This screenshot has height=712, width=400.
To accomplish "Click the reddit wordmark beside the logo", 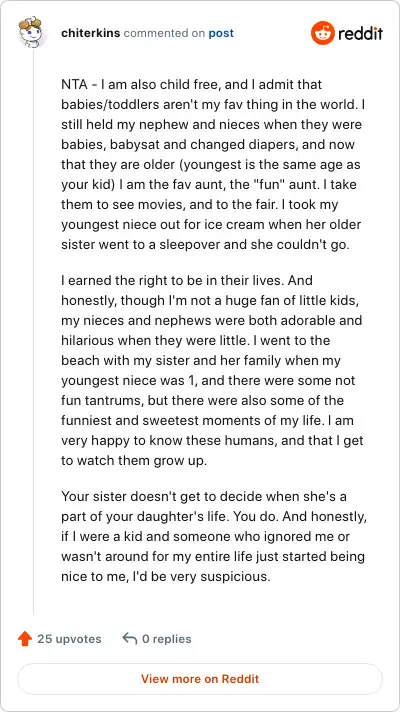I will click(x=361, y=34).
